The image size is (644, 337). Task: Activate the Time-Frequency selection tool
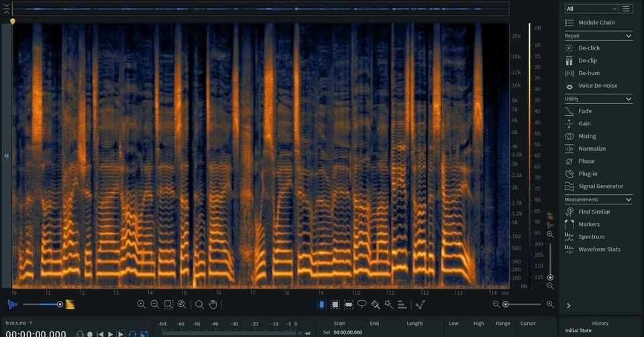335,305
